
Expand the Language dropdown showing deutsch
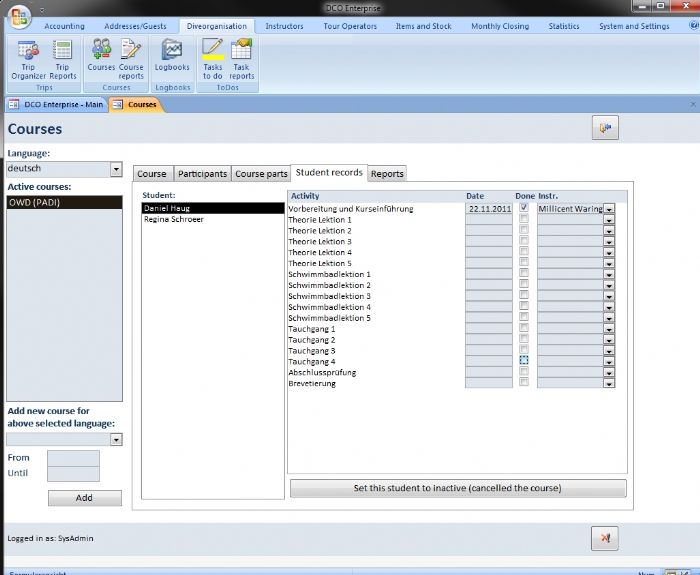116,169
